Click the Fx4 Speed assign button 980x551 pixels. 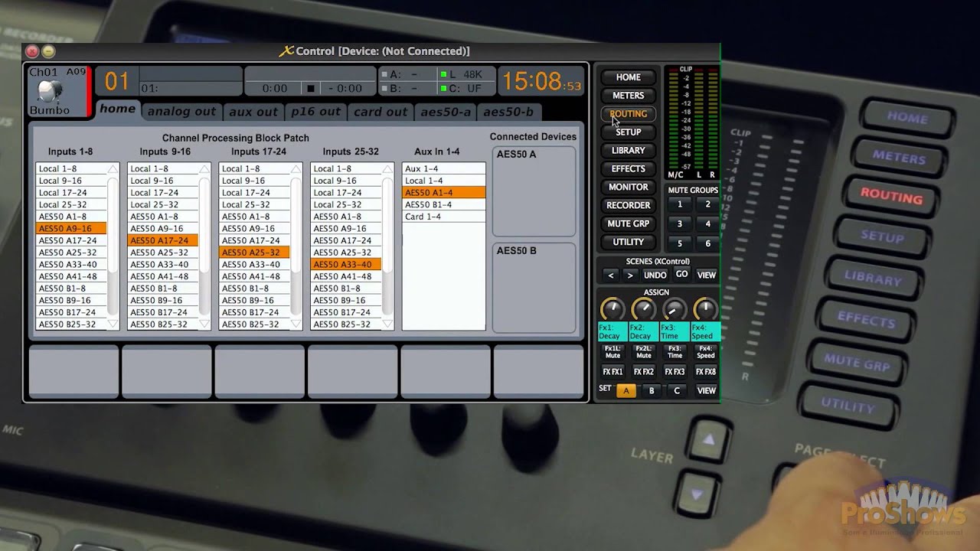click(705, 352)
